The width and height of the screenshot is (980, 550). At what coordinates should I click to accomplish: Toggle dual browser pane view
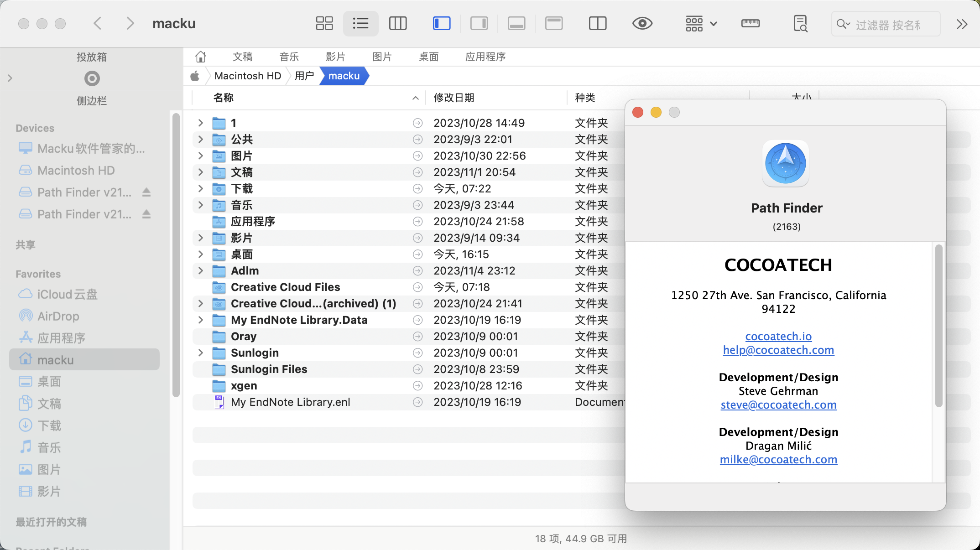tap(598, 23)
